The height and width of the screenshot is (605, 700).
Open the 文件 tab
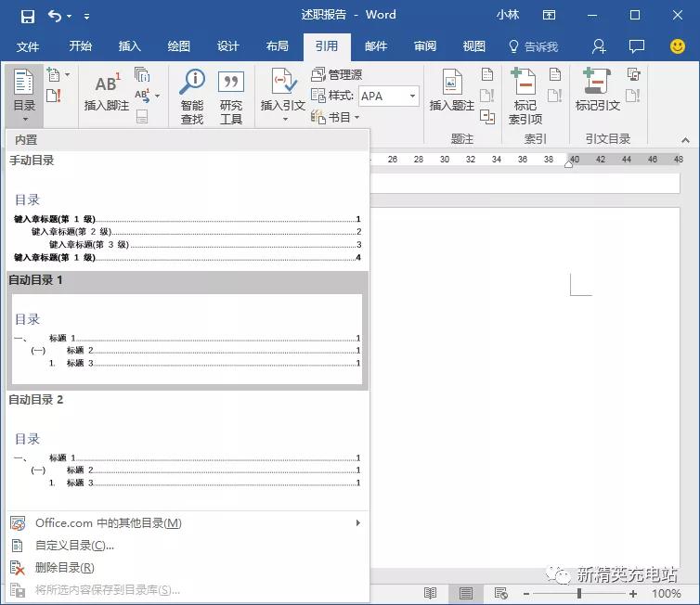28,46
